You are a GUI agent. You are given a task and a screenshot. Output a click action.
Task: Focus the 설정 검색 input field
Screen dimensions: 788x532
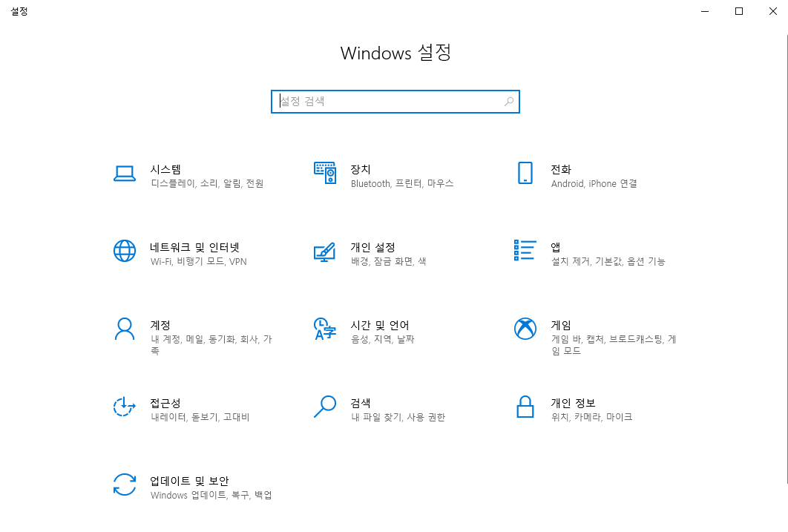pos(395,102)
